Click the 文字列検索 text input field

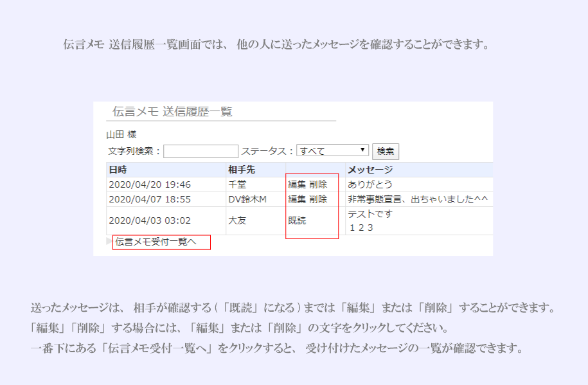[200, 151]
